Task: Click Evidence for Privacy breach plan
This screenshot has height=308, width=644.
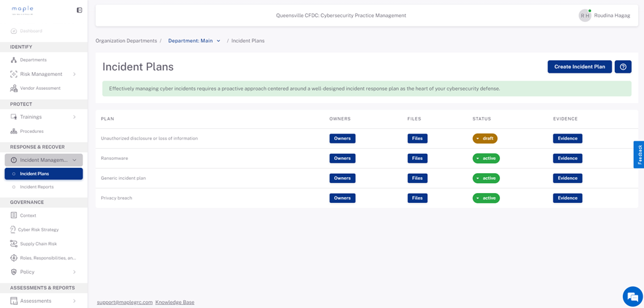Action: pyautogui.click(x=567, y=198)
